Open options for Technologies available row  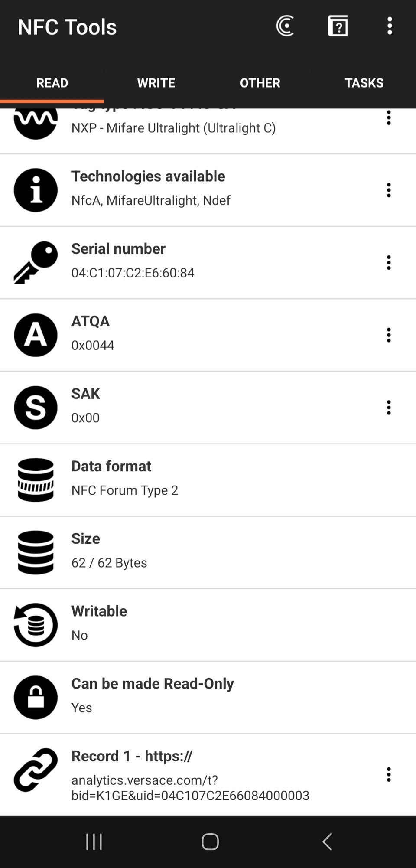[x=389, y=190]
